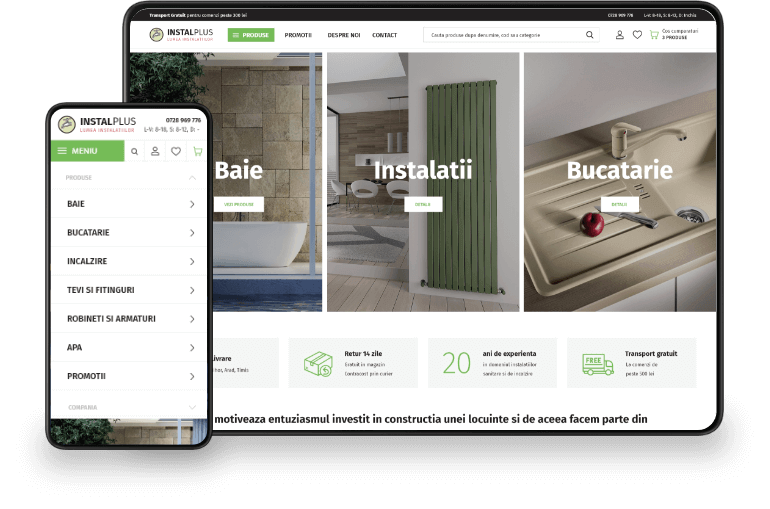The height and width of the screenshot is (509, 770).
Task: Collapse the PRODUSE section in mobile menu
Action: click(x=192, y=178)
